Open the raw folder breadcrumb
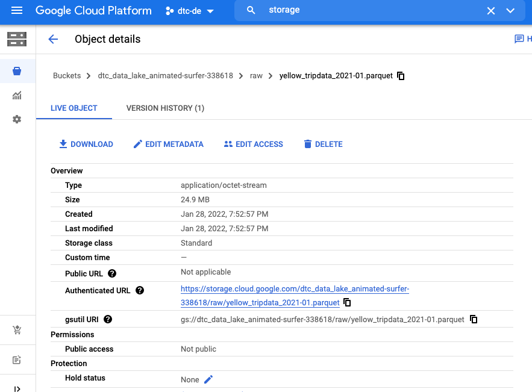This screenshot has height=392, width=532. [x=256, y=76]
